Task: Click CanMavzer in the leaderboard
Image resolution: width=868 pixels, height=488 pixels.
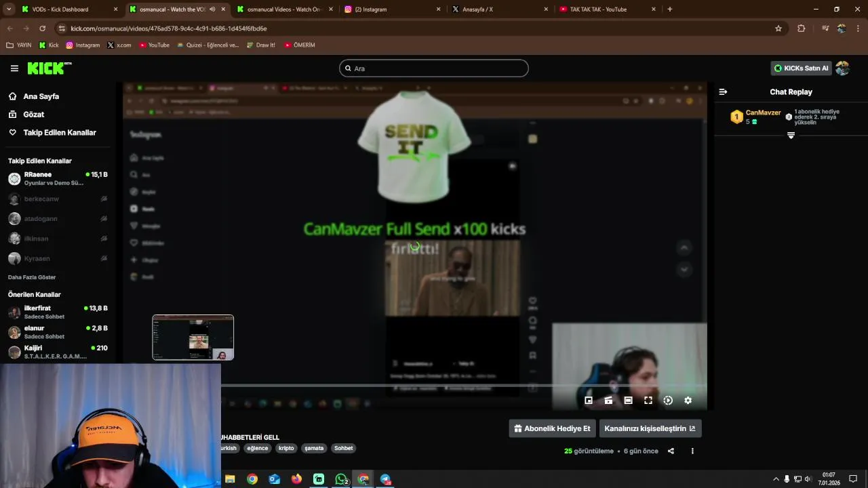Action: pos(763,113)
